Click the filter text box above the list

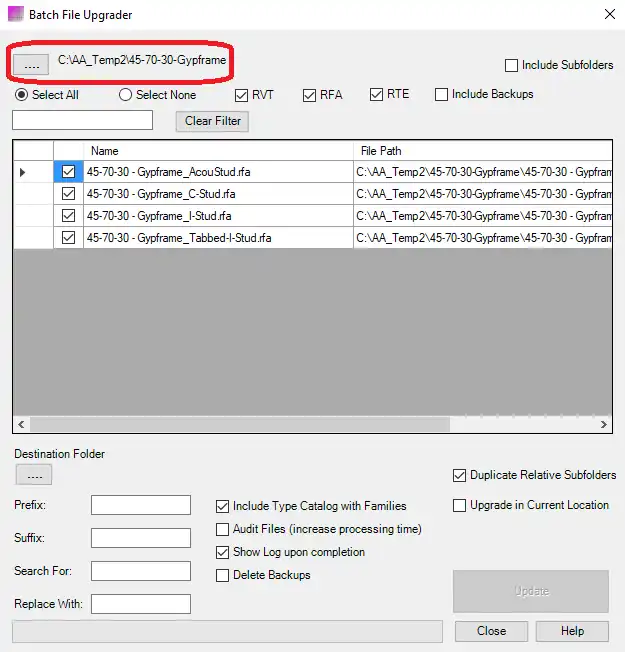pos(82,120)
